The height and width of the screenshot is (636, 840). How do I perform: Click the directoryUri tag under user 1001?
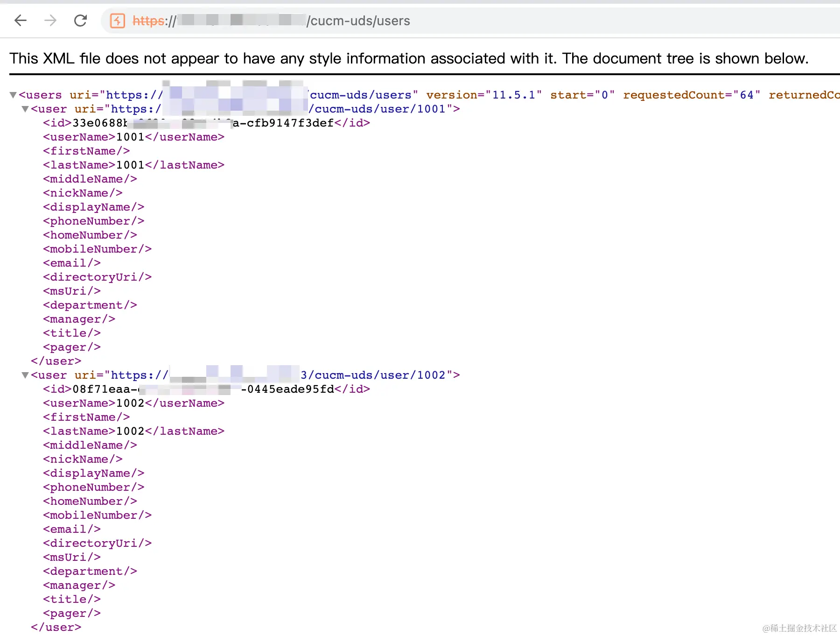pos(97,277)
